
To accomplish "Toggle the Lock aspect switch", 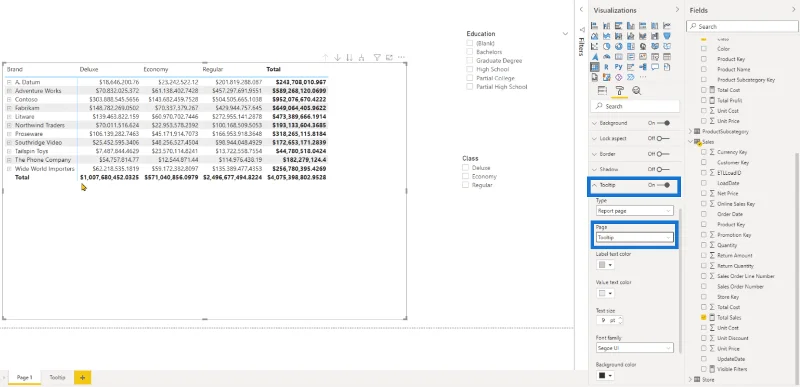I will 663,138.
